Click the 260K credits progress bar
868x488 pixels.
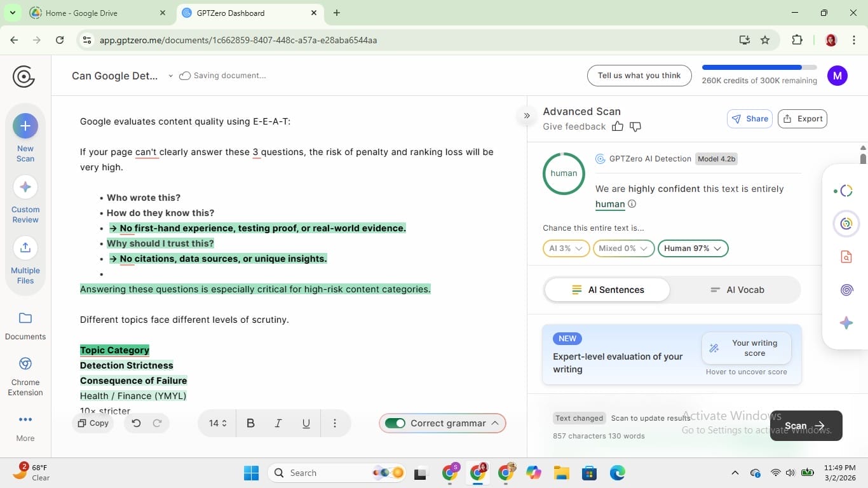coord(757,67)
